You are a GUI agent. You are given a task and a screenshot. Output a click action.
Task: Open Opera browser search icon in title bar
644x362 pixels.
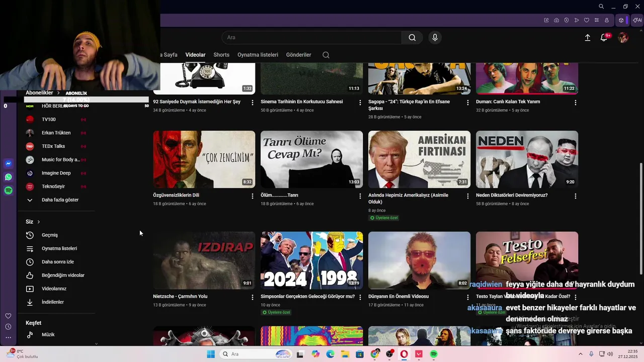tap(601, 7)
